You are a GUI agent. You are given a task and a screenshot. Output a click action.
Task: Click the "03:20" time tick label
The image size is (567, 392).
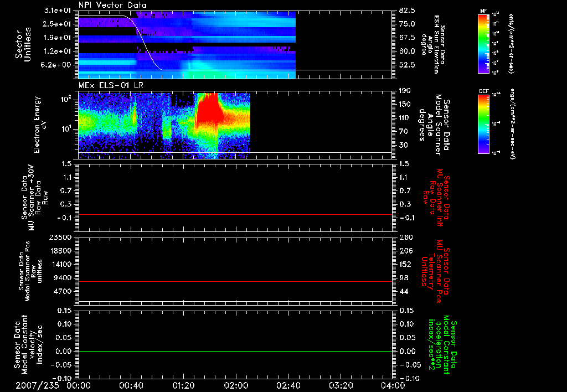[x=341, y=385]
